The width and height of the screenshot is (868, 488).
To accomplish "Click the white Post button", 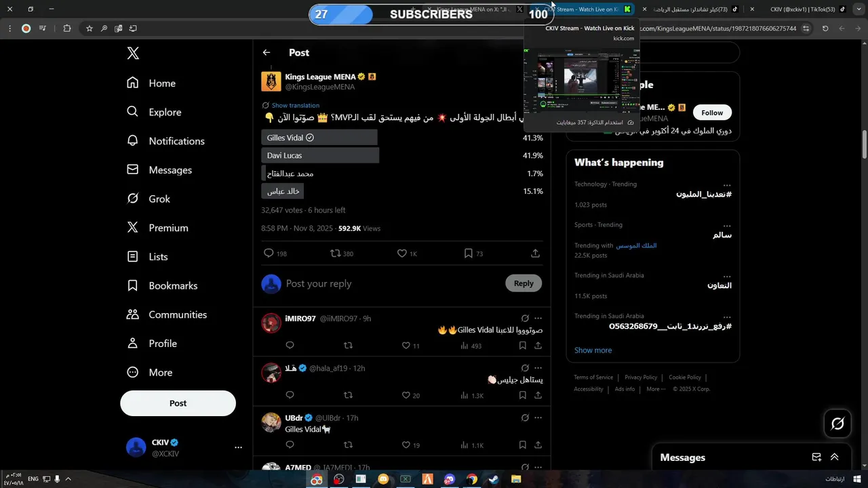I will tap(178, 403).
